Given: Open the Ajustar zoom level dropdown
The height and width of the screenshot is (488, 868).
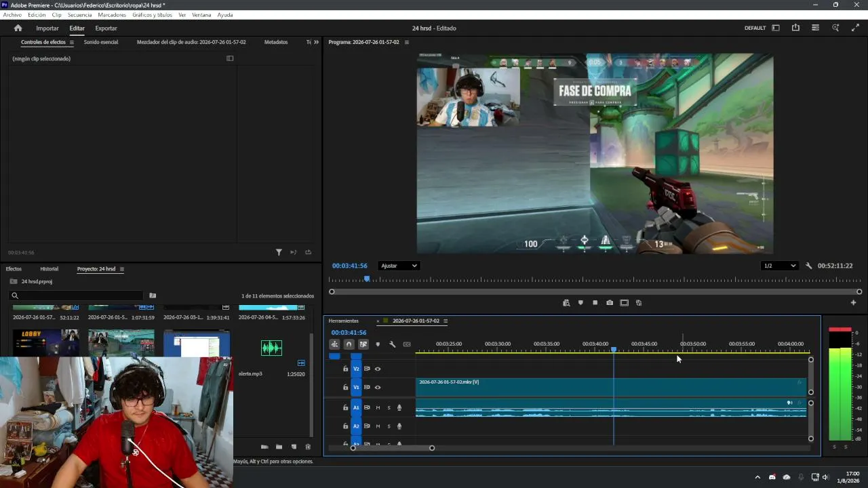Looking at the screenshot, I should click(399, 266).
